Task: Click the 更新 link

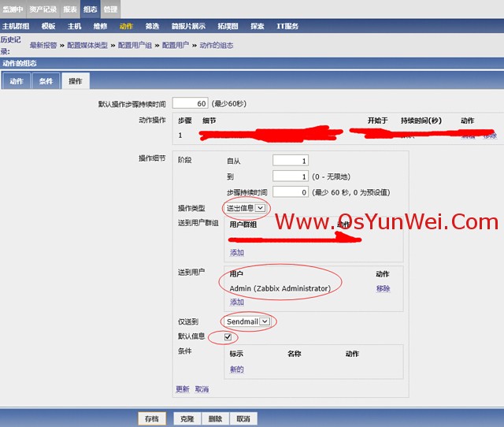Action: click(183, 389)
